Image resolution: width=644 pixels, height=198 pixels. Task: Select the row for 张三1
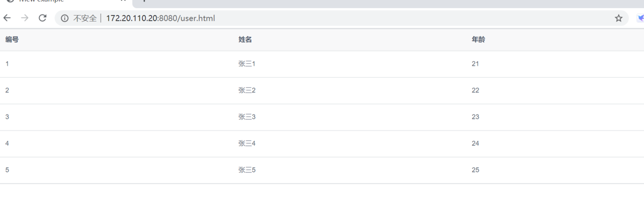pos(322,64)
